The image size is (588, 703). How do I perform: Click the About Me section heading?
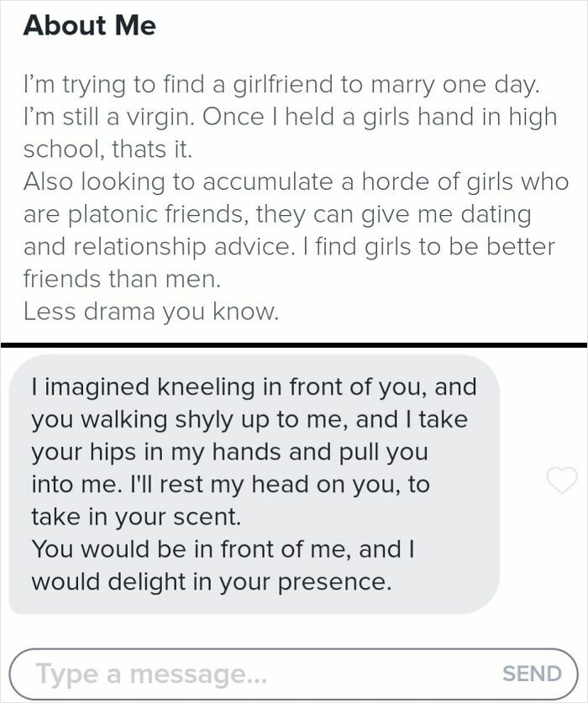click(x=90, y=25)
